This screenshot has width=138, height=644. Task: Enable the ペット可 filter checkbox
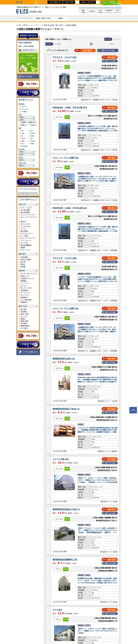tap(20, 317)
